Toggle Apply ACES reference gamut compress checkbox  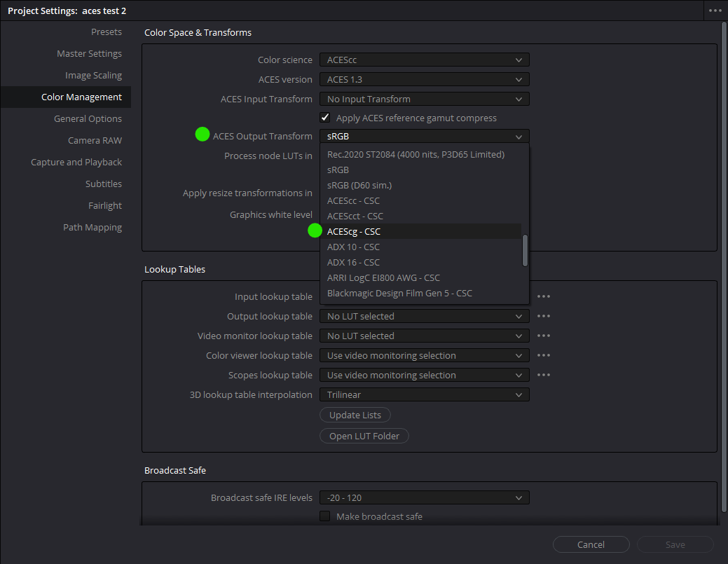coord(325,118)
